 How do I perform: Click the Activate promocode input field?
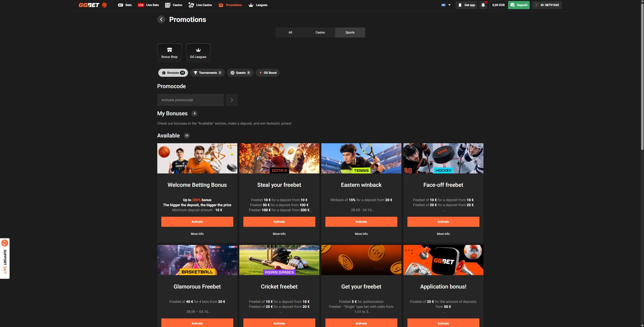190,100
